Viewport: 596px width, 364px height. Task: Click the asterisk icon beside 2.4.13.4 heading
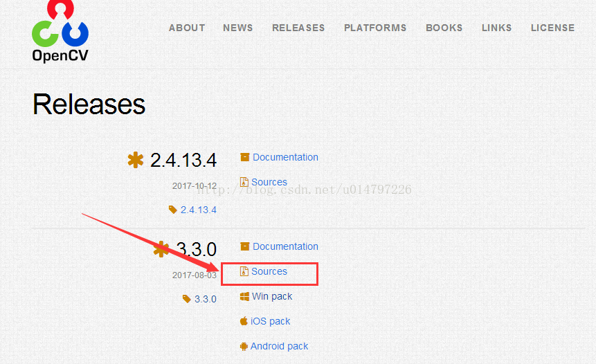tap(135, 160)
